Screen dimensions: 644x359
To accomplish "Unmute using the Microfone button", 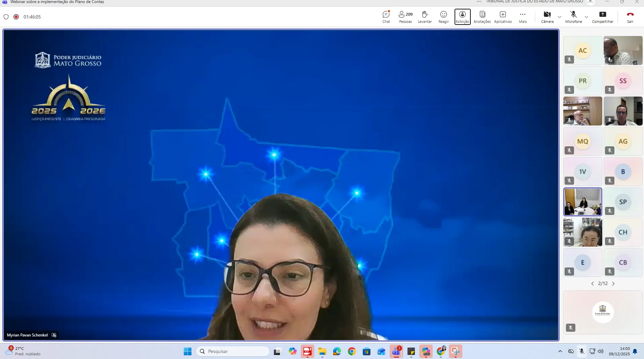I will click(573, 16).
